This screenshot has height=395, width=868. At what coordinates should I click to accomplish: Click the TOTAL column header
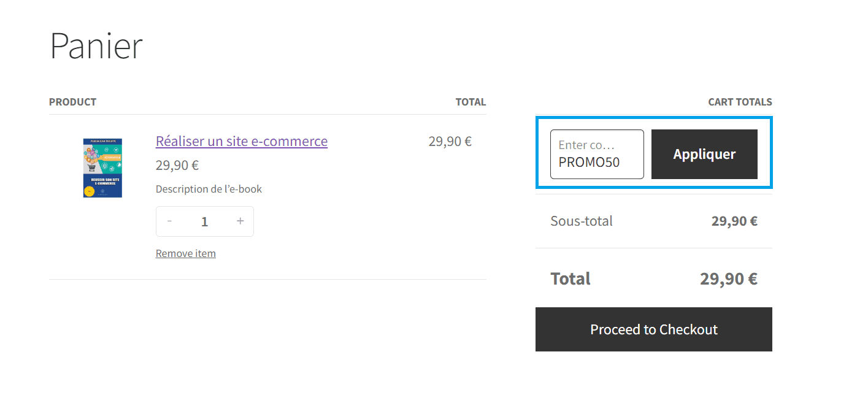(x=470, y=102)
